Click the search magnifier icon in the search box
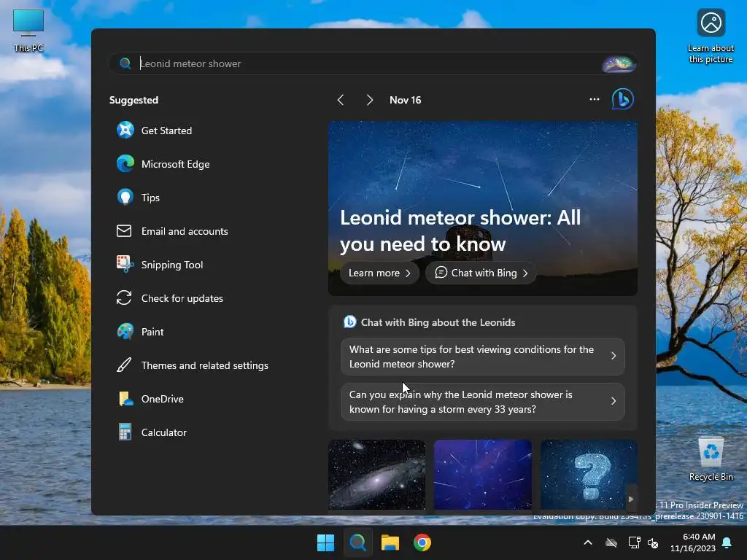Screen dimensions: 747x560 [125, 63]
